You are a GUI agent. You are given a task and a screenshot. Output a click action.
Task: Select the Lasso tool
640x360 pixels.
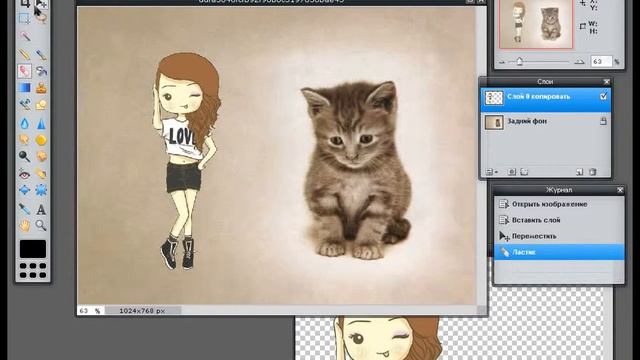point(41,19)
